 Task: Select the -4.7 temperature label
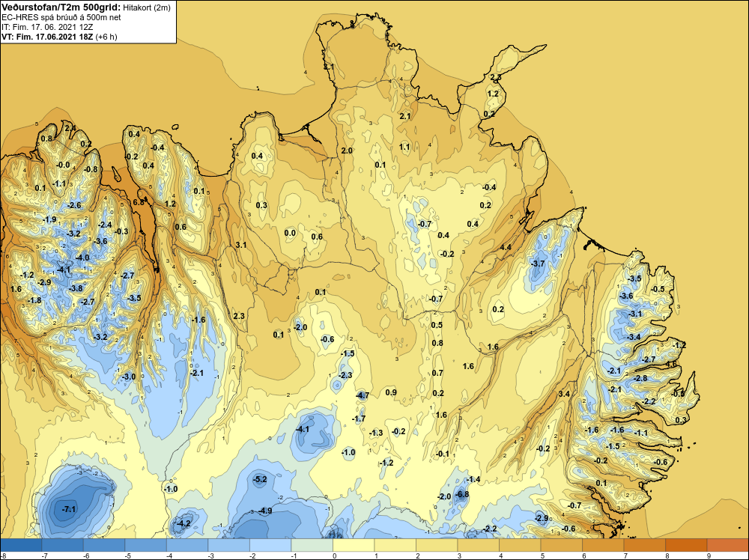pyautogui.click(x=363, y=395)
